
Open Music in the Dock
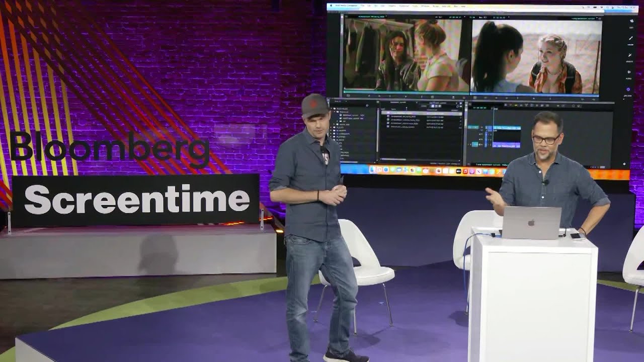[465, 171]
